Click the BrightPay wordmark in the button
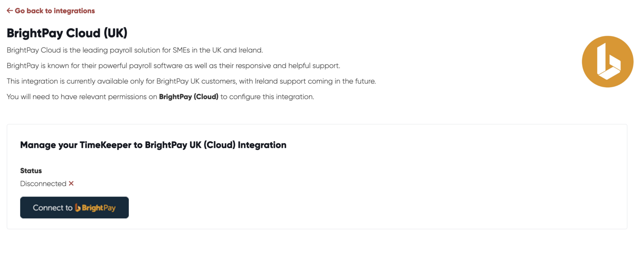 99,208
